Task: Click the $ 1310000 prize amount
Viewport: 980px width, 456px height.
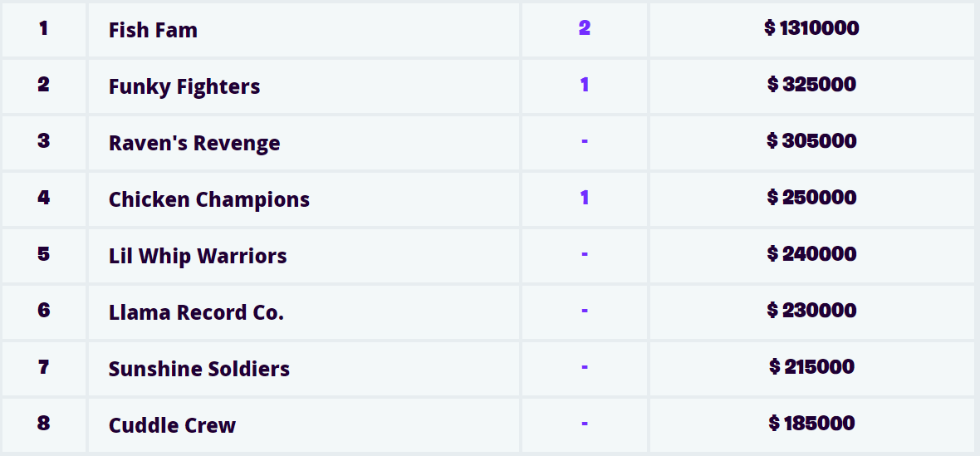Action: [811, 29]
